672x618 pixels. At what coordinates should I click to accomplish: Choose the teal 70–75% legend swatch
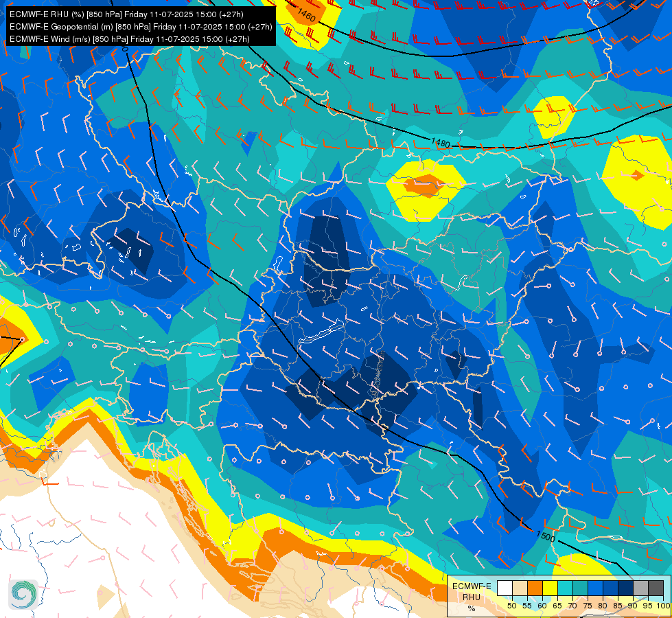pos(580,588)
